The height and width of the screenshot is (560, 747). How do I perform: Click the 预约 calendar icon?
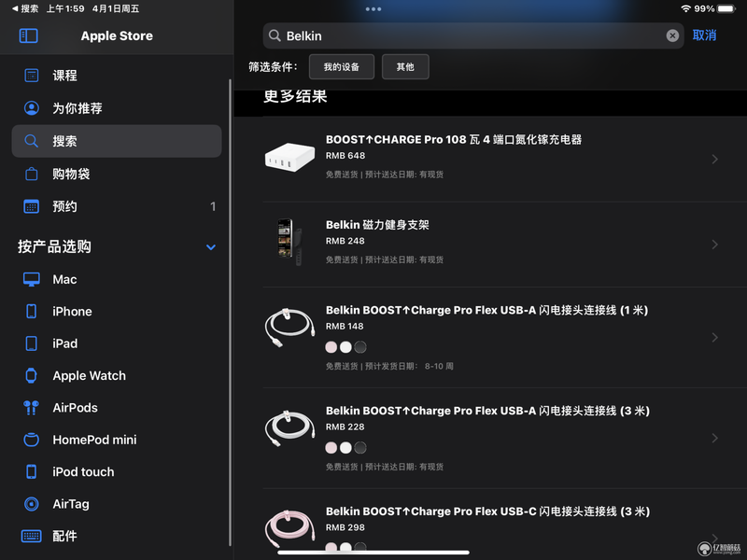click(32, 206)
